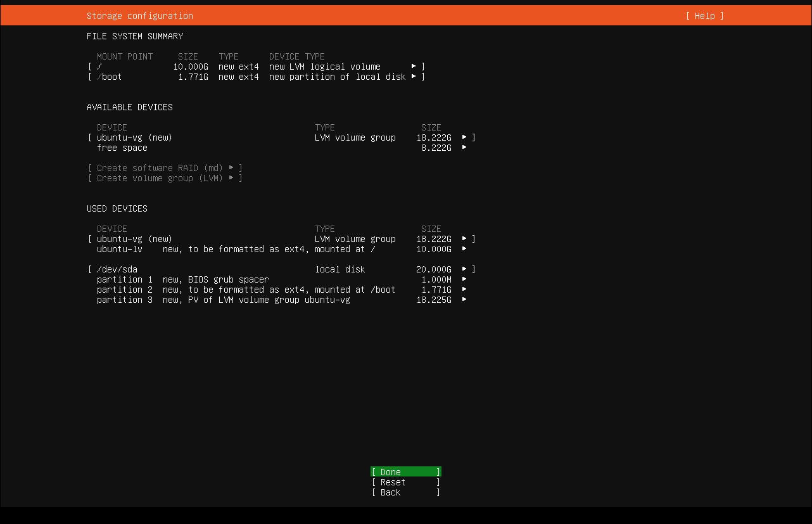Select partition 3 PV of ubuntu-vg row
This screenshot has height=524, width=812.
click(x=282, y=300)
